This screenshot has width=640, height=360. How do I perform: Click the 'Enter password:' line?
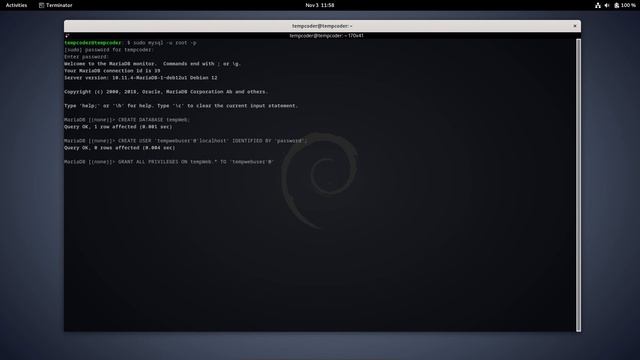(87, 57)
